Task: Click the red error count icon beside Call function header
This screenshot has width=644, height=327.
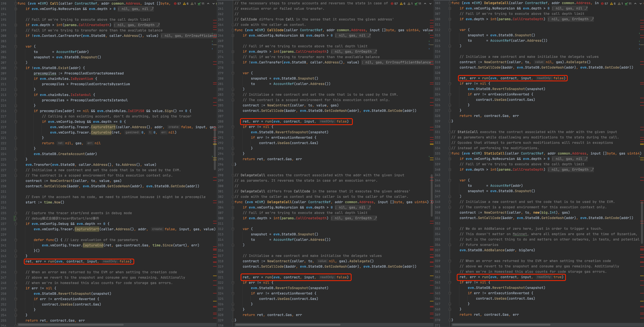Action: pos(175,3)
